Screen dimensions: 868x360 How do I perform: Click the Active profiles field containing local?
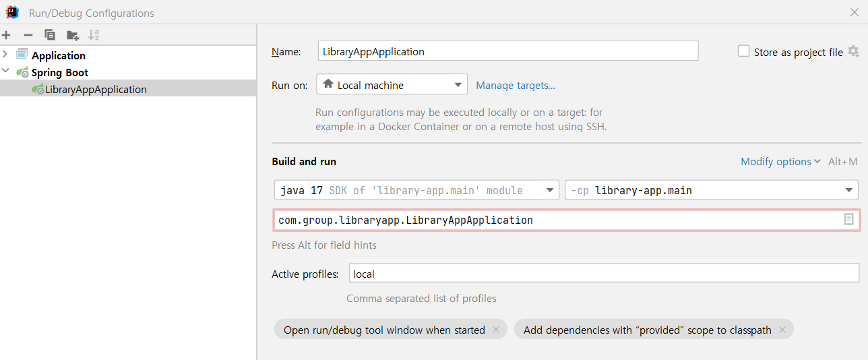tap(604, 274)
